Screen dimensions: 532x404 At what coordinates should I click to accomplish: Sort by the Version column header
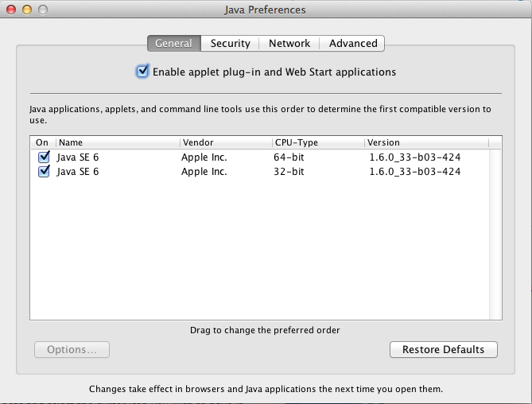(x=426, y=142)
